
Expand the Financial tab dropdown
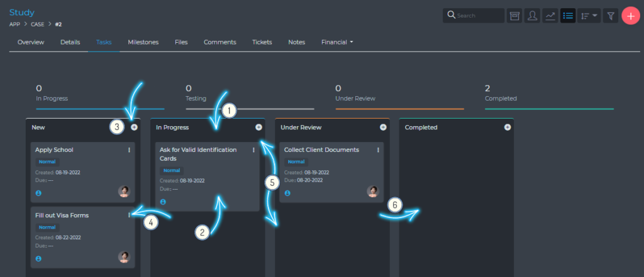tap(337, 42)
